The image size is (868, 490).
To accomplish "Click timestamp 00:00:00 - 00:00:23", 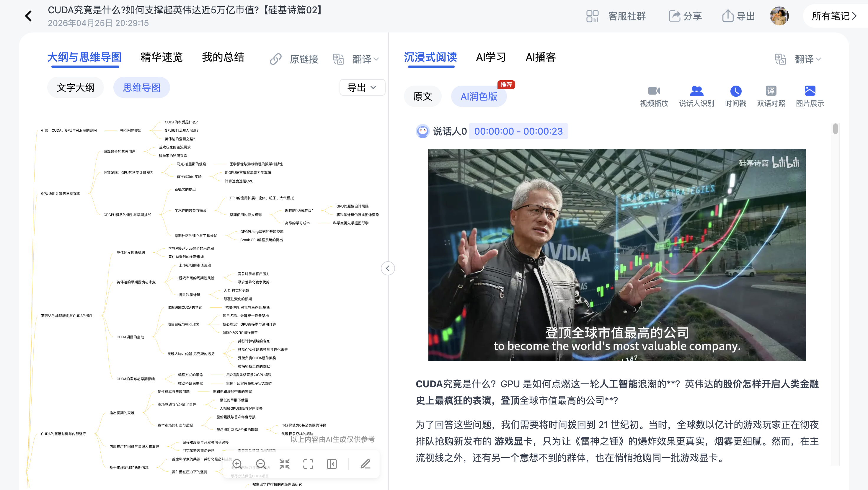I will point(518,131).
